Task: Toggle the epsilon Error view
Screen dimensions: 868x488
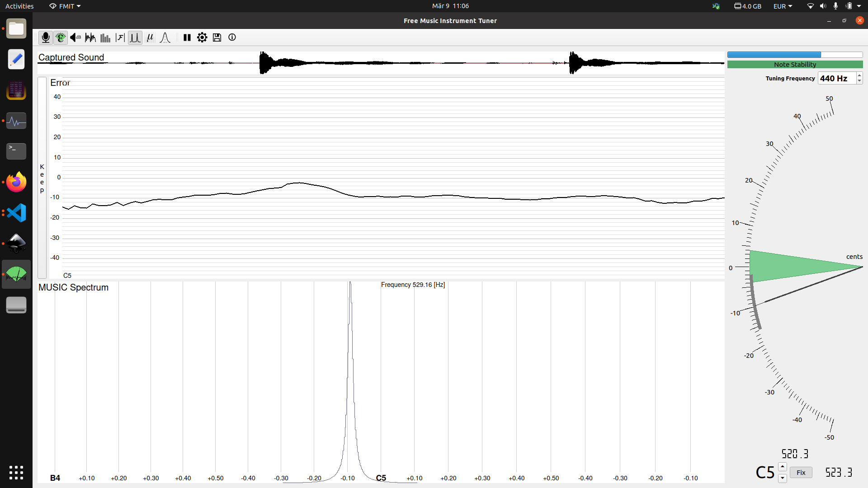Action: [x=60, y=38]
